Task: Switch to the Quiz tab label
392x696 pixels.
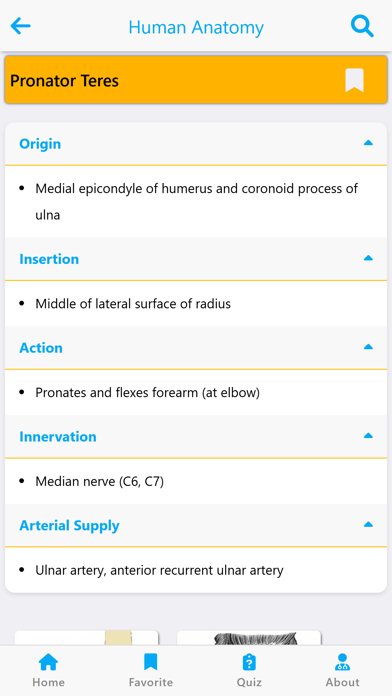Action: [x=249, y=682]
